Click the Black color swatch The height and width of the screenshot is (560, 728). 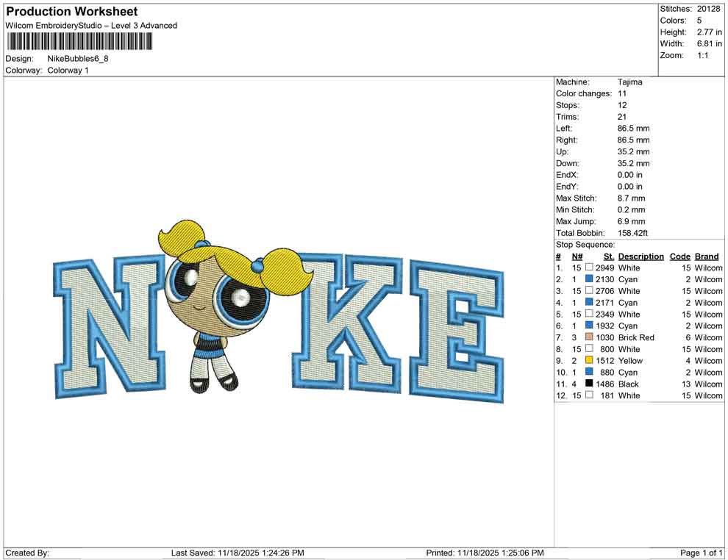point(589,383)
